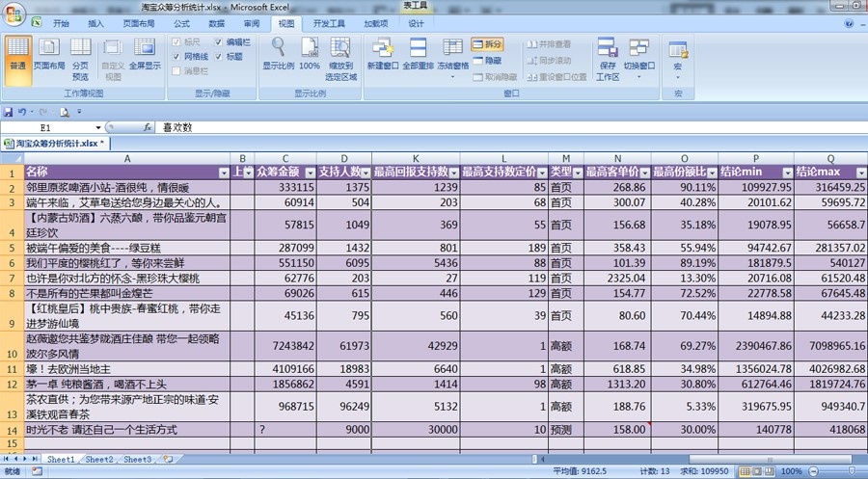Viewport: 868px width, 479px height.
Task: Adjust the zoom slider handle in status bar
Action: coord(852,472)
